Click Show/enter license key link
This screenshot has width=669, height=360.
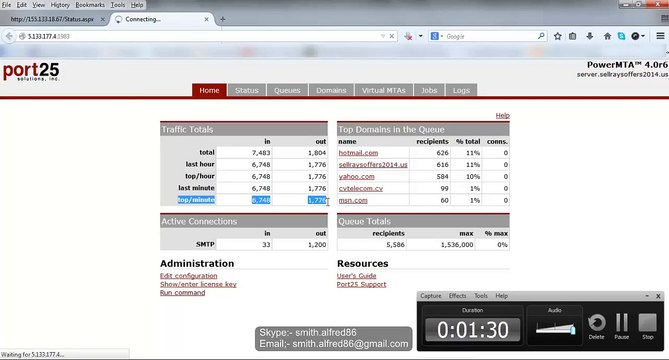coord(198,284)
